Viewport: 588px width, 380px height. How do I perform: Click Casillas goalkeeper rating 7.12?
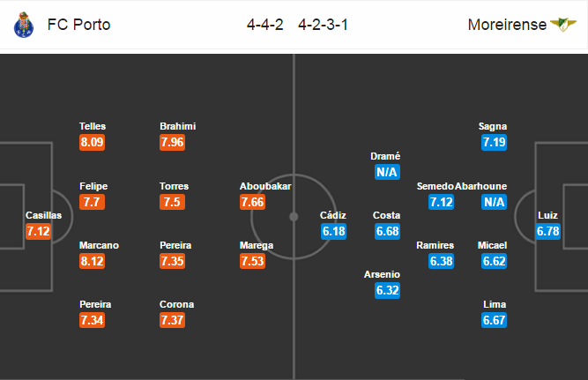click(38, 232)
